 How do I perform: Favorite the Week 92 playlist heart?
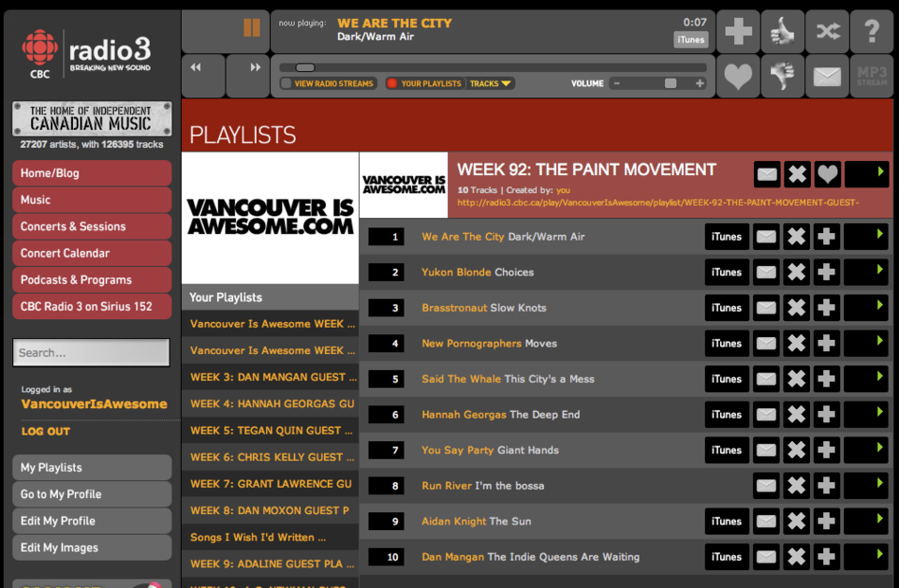[827, 173]
